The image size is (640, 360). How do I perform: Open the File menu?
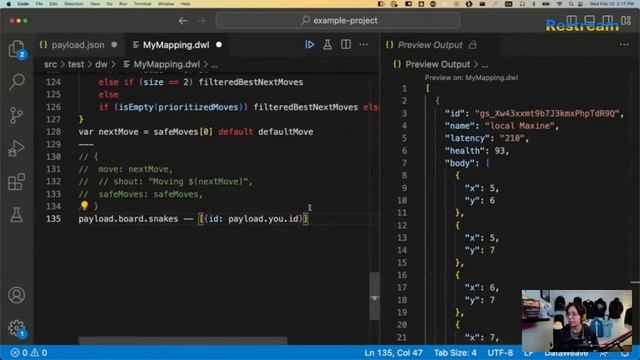pos(39,4)
